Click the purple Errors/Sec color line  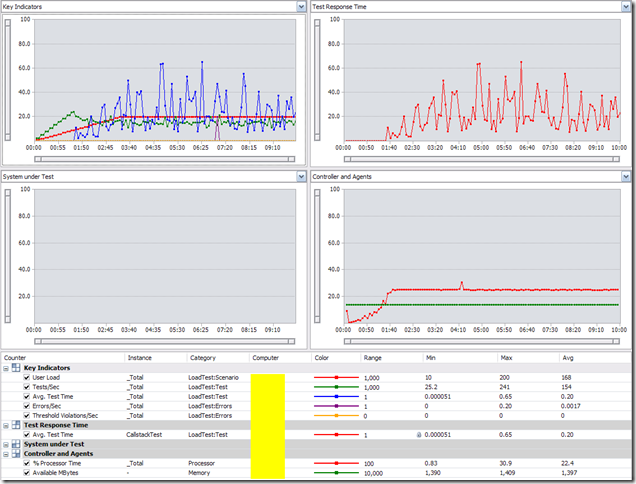336,406
